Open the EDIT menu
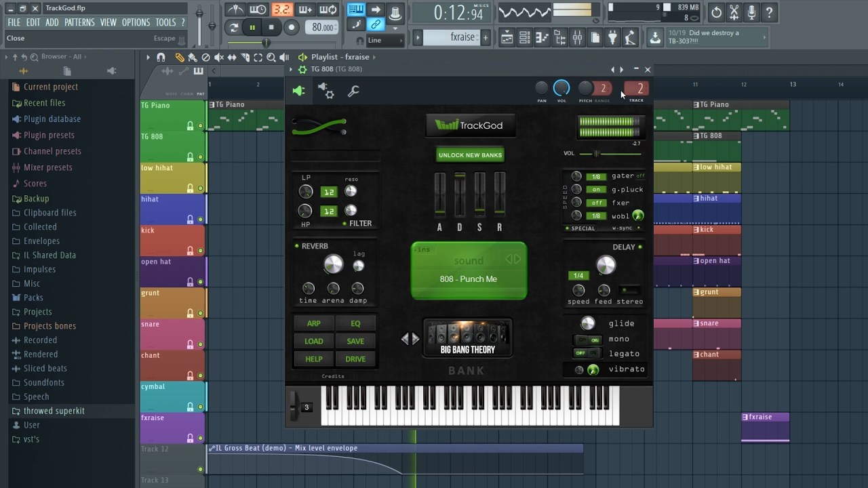This screenshot has width=868, height=488. click(x=33, y=22)
